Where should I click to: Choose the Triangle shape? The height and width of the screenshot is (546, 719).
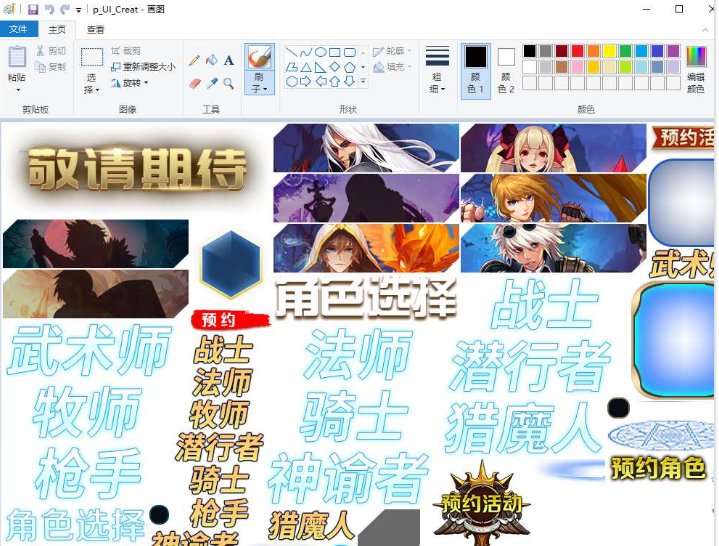[306, 67]
